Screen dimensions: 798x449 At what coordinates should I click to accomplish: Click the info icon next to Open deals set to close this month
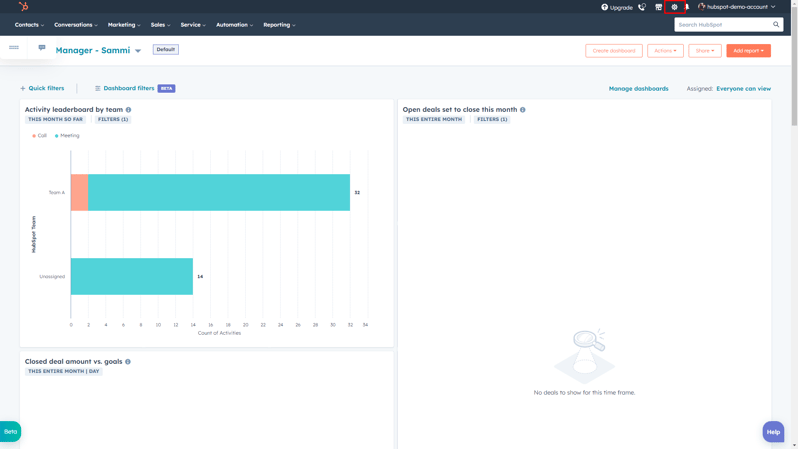(523, 109)
